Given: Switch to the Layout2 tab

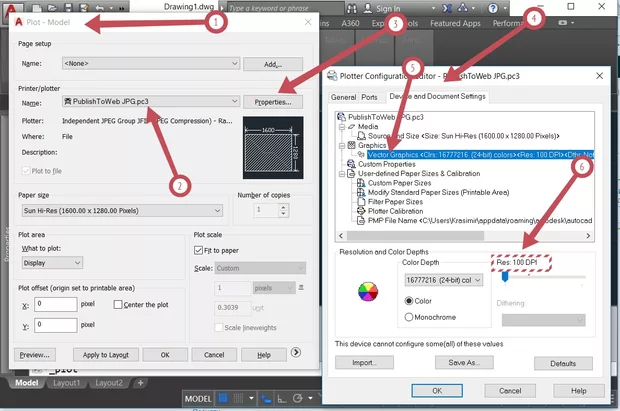Looking at the screenshot, I should pyautogui.click(x=109, y=383).
